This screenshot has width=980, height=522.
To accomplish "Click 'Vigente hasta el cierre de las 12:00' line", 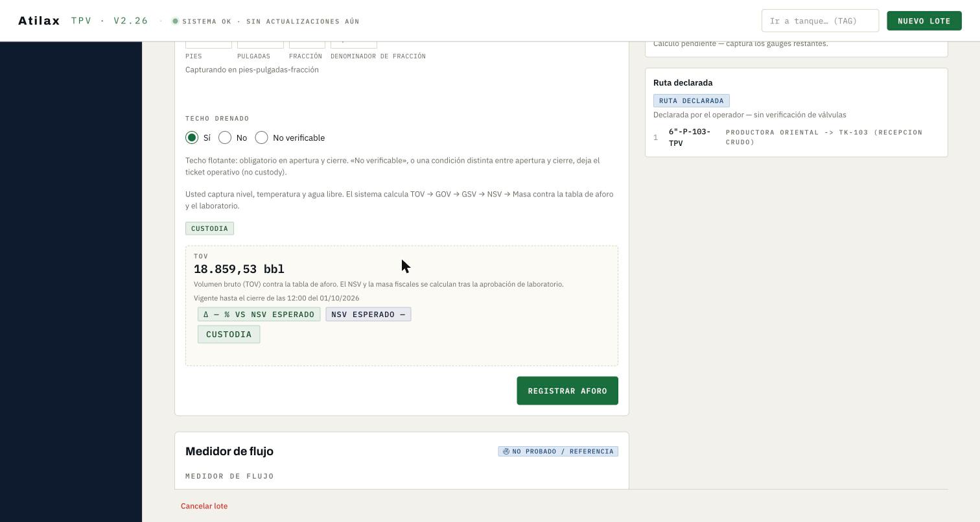I will [277, 298].
